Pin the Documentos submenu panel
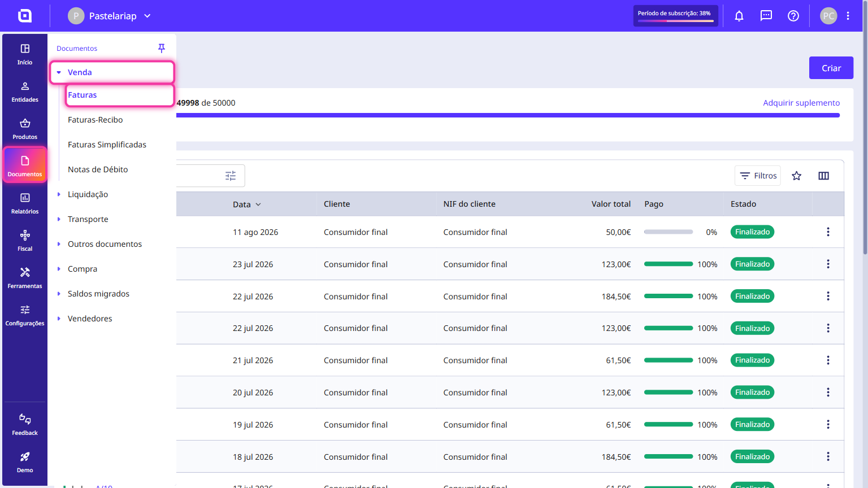 (162, 48)
